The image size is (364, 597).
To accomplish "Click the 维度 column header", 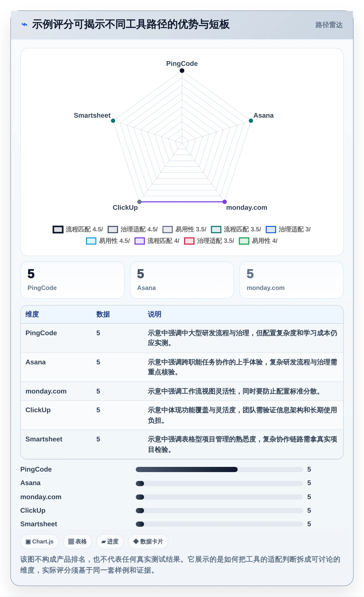I will pyautogui.click(x=32, y=314).
